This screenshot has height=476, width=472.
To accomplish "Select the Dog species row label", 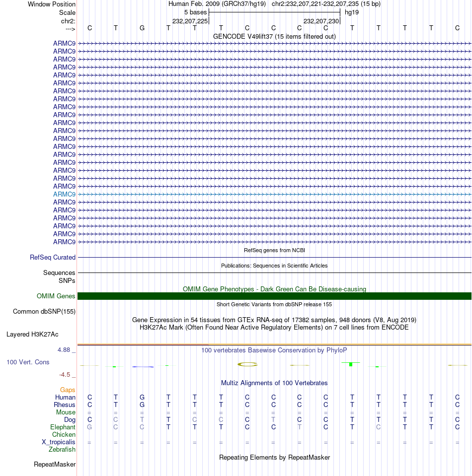I will 70,420.
